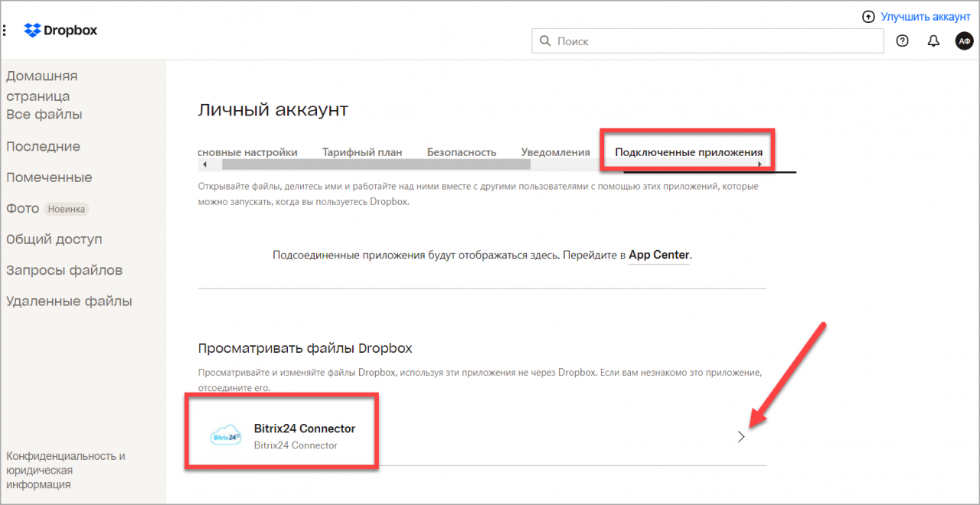Switch to Тарифный план tab
The height and width of the screenshot is (505, 980).
tap(362, 152)
